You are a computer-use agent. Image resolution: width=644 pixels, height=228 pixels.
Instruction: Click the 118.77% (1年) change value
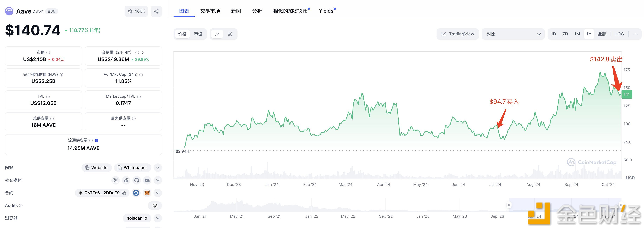[x=83, y=30]
